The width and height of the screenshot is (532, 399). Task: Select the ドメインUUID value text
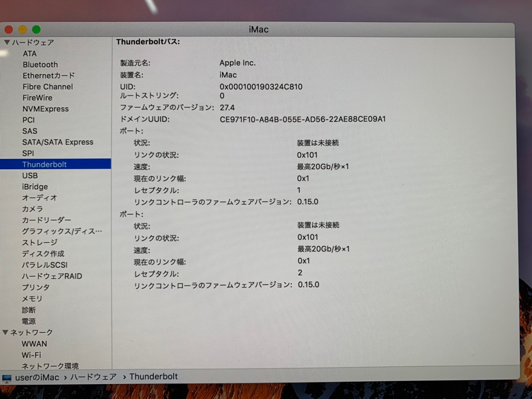point(302,119)
